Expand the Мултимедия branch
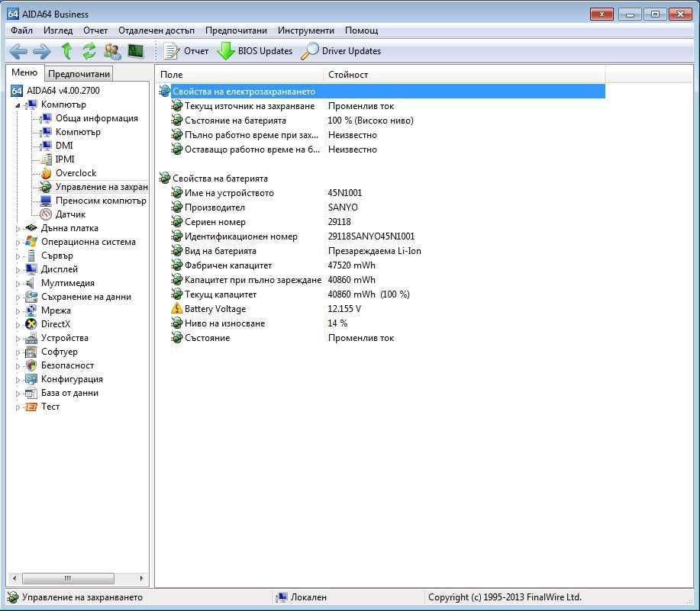 [x=18, y=284]
